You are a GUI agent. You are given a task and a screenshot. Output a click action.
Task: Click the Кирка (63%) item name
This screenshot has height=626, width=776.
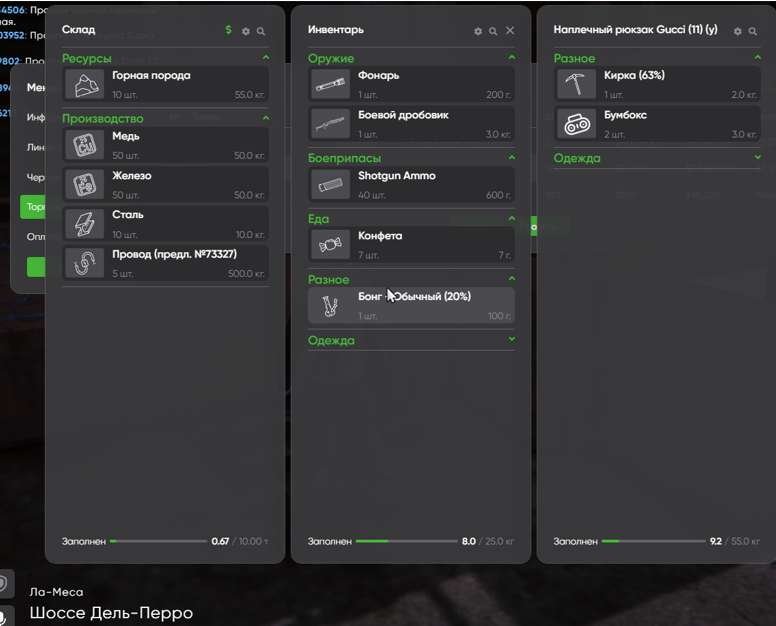coord(634,75)
